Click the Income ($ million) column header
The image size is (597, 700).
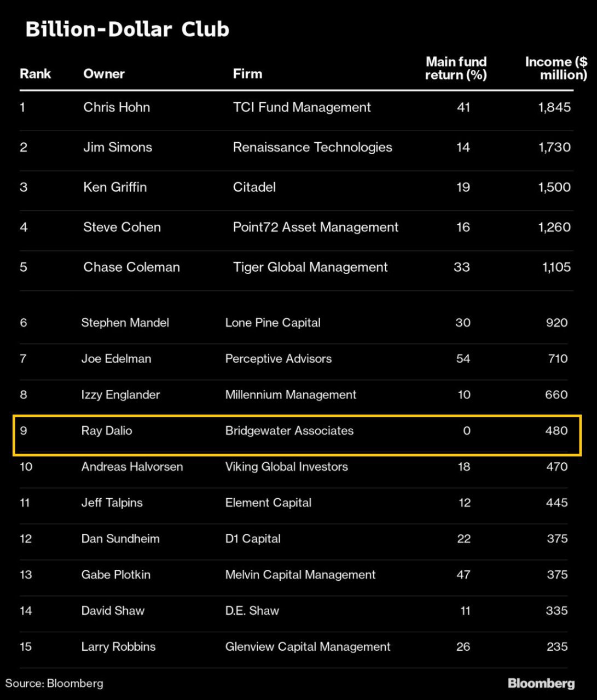click(556, 68)
